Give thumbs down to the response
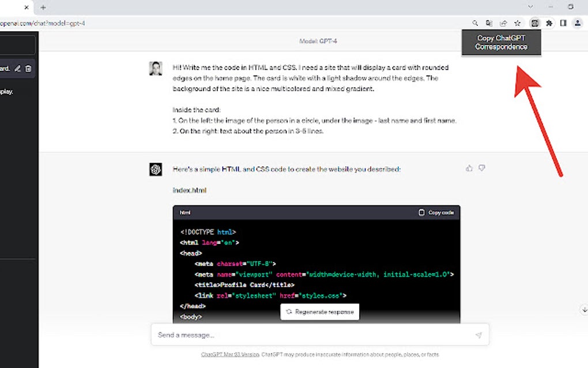This screenshot has height=368, width=588. pyautogui.click(x=482, y=168)
